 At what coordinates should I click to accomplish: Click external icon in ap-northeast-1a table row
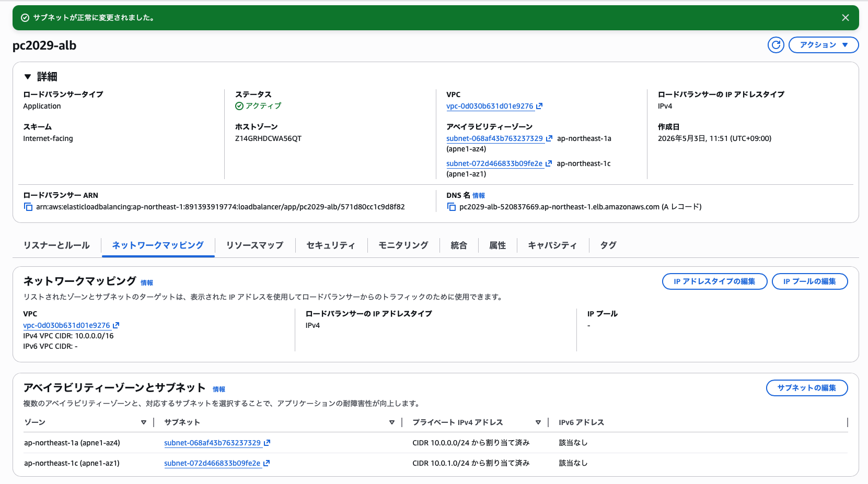(267, 443)
